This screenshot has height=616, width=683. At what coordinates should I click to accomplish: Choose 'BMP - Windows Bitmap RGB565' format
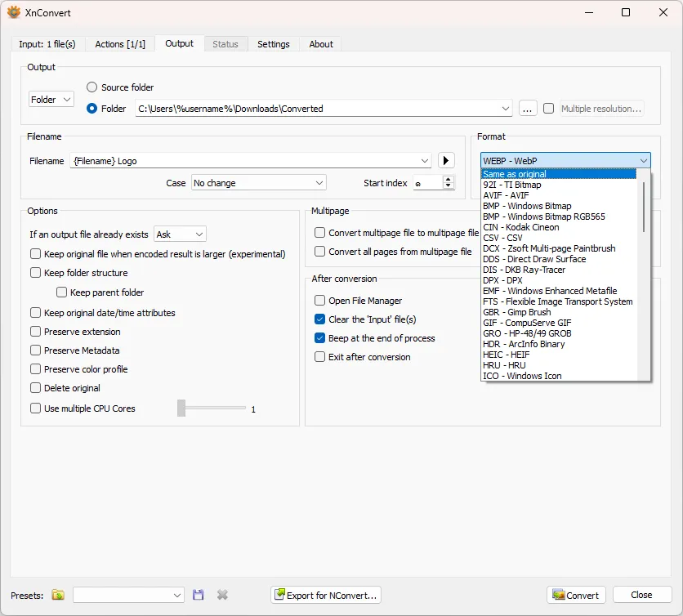click(x=559, y=216)
